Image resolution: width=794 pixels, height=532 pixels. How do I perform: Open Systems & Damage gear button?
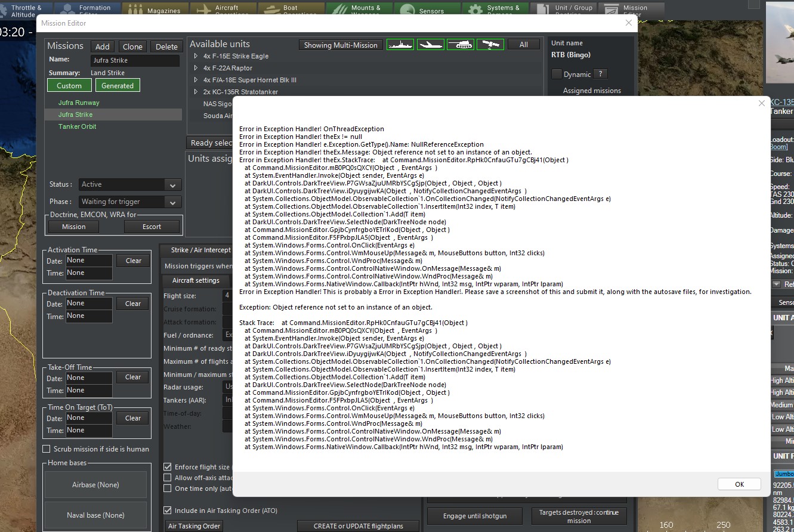(495, 10)
